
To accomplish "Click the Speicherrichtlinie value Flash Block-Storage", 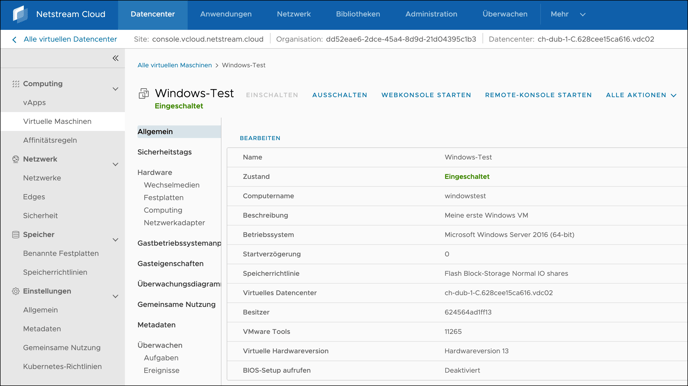I will pyautogui.click(x=506, y=273).
